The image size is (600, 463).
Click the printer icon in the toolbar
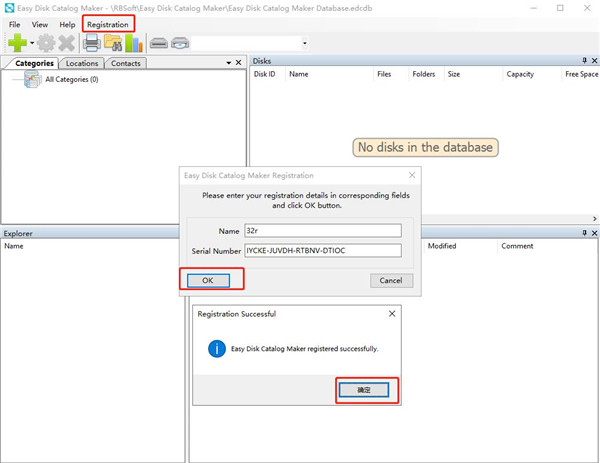tap(92, 42)
